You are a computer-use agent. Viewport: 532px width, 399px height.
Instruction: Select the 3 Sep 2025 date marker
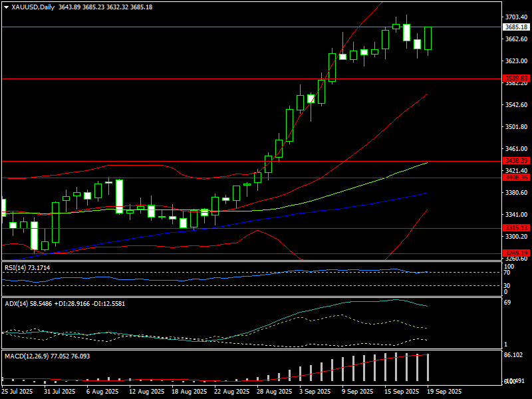(315, 392)
